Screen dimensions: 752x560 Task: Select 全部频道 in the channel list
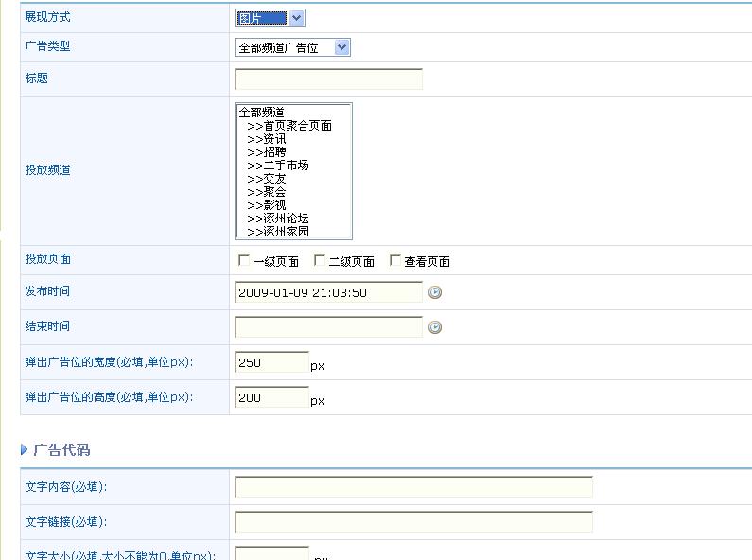tap(261, 113)
